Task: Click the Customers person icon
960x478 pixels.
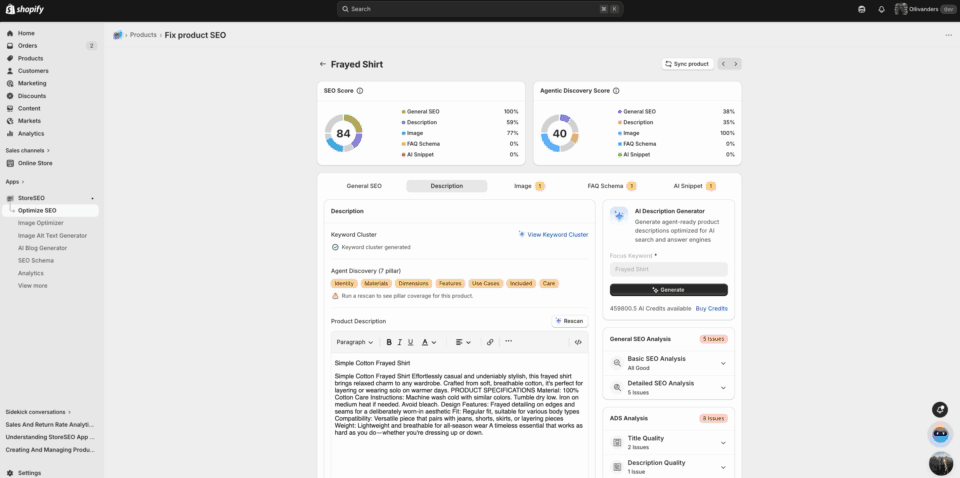Action: [x=10, y=71]
